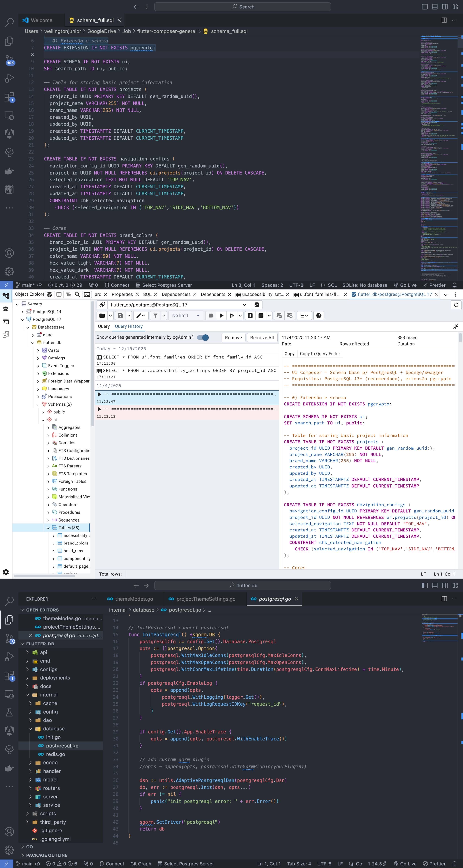The image size is (463, 868).
Task: Toggle secondary side bar in top VS Code window
Action: [x=445, y=7]
